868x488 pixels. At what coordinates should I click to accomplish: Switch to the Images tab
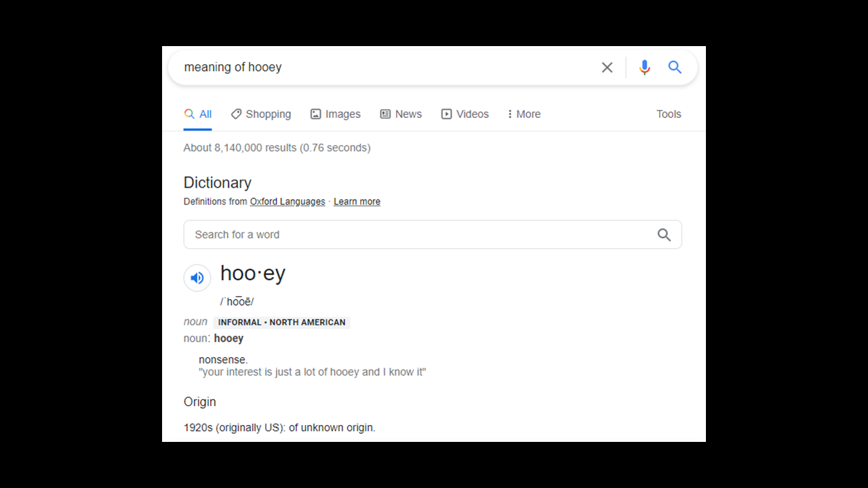pyautogui.click(x=336, y=114)
